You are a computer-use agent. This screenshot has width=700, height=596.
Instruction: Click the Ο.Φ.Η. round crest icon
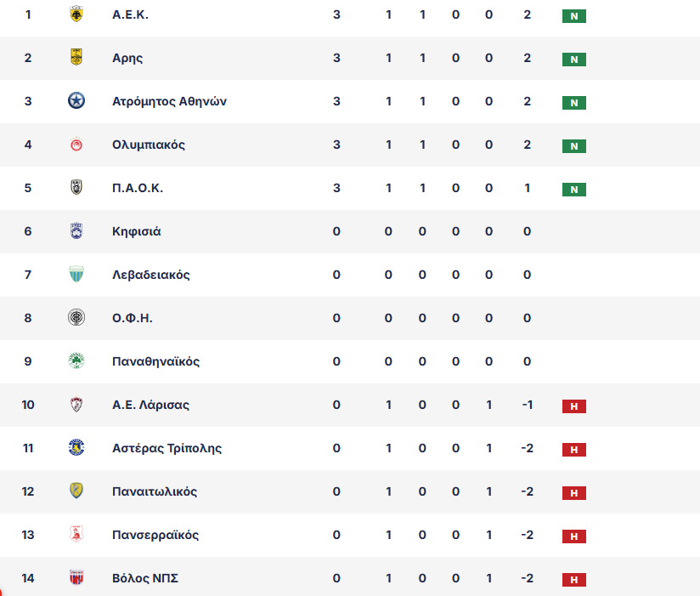pos(76,318)
